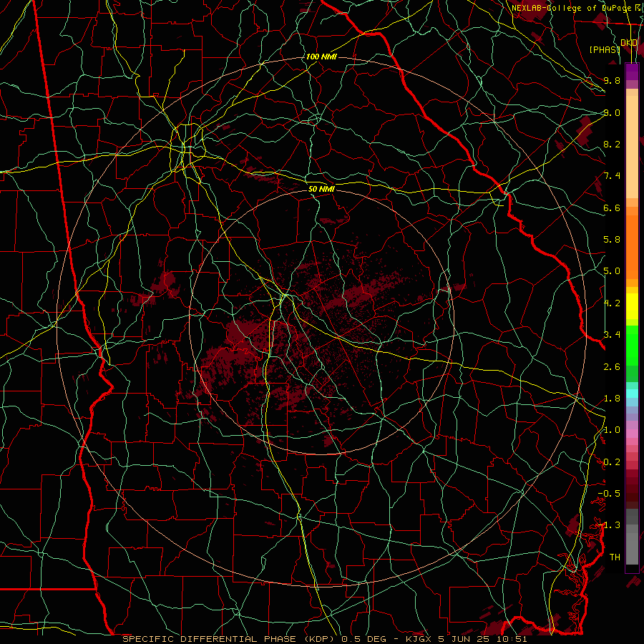Pick the yellow color band
This screenshot has width=644, height=644.
pyautogui.click(x=632, y=306)
